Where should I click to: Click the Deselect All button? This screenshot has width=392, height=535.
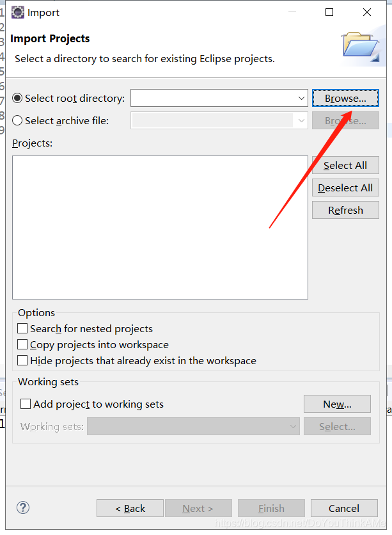[345, 188]
